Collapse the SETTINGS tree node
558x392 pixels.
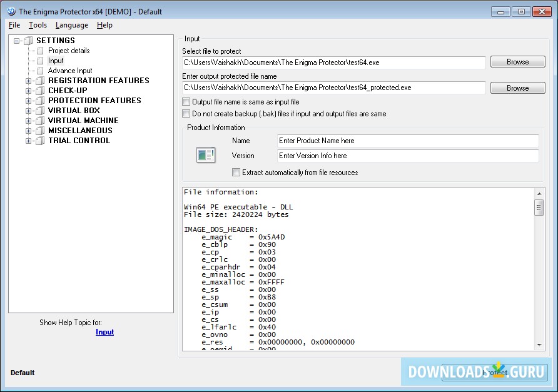[16, 41]
